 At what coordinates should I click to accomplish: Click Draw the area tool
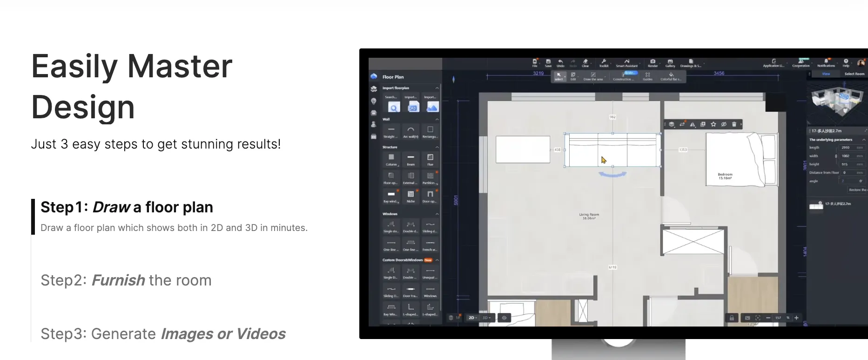tap(593, 76)
